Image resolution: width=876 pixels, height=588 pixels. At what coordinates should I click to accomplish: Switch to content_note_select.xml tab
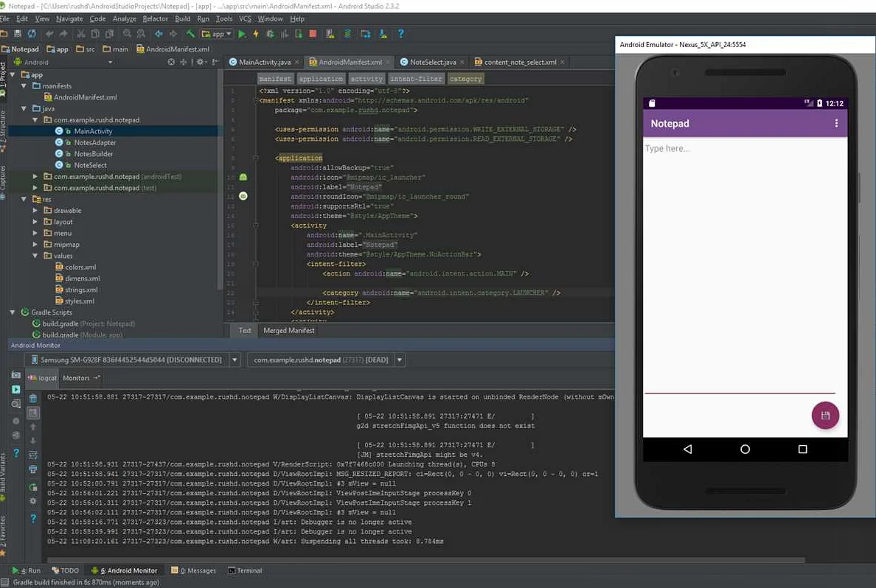pyautogui.click(x=520, y=62)
